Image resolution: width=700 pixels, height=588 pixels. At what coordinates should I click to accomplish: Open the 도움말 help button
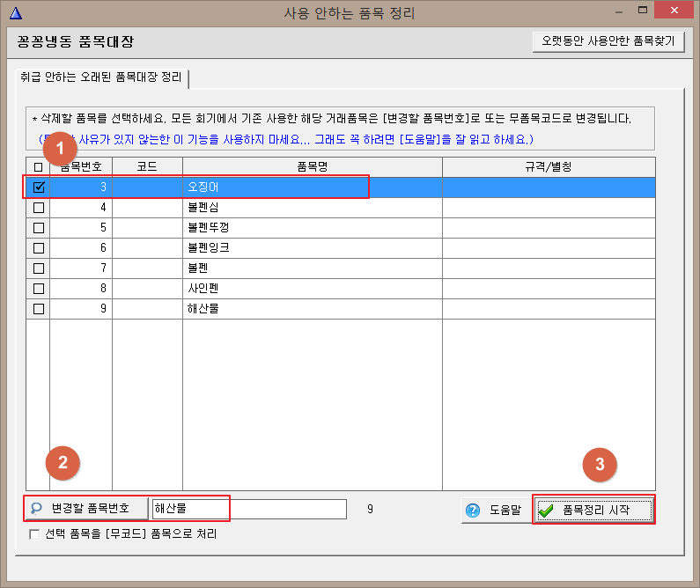[496, 510]
